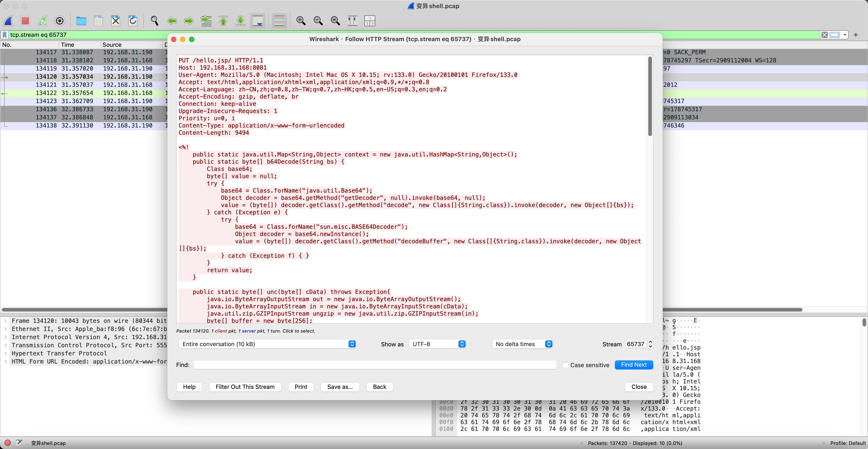
Task: Sort packet list by No. column
Action: click(x=30, y=45)
